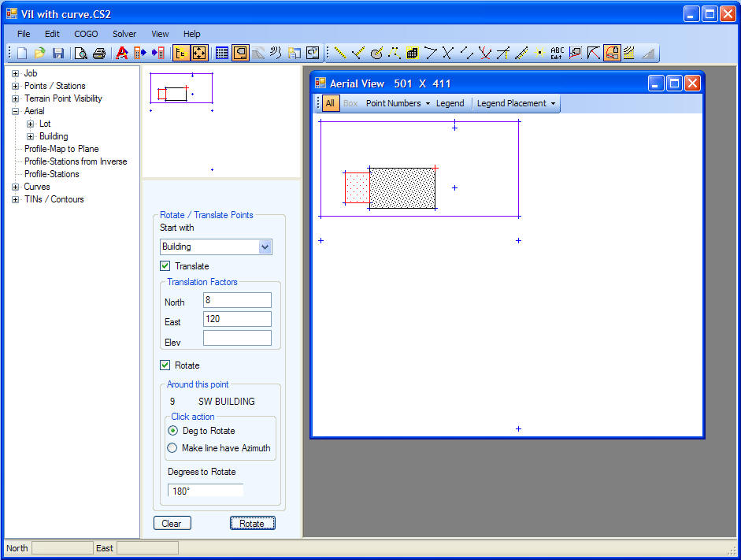Open the Solver menu

(x=124, y=34)
